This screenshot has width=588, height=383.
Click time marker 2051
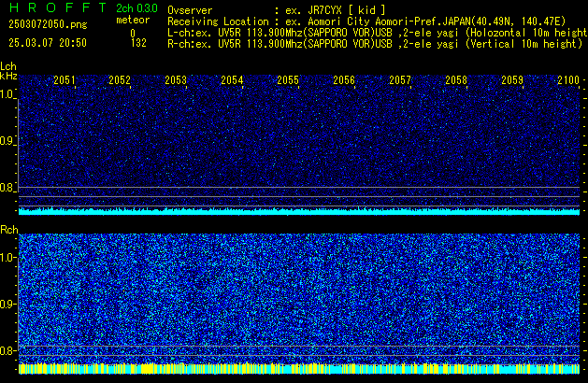coord(65,80)
